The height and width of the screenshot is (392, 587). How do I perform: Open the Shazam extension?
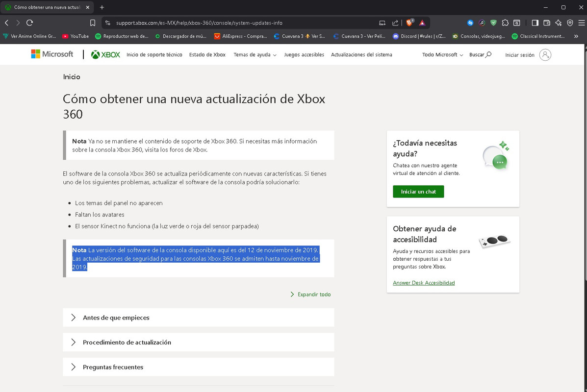470,23
